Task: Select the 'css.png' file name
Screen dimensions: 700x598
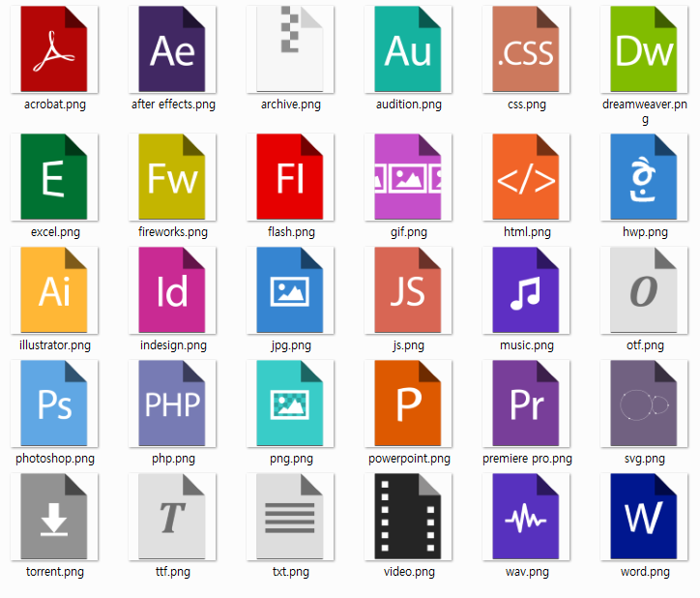Action: 527,105
